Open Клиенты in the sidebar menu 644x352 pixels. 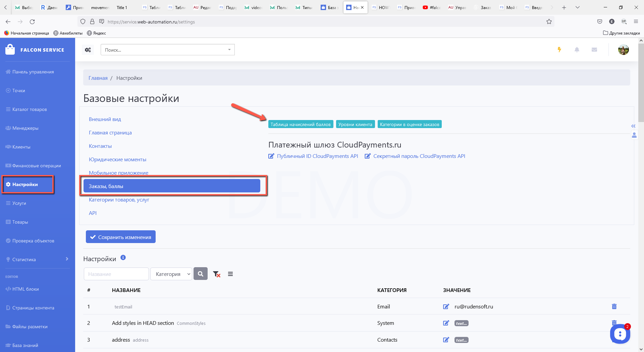tap(21, 147)
